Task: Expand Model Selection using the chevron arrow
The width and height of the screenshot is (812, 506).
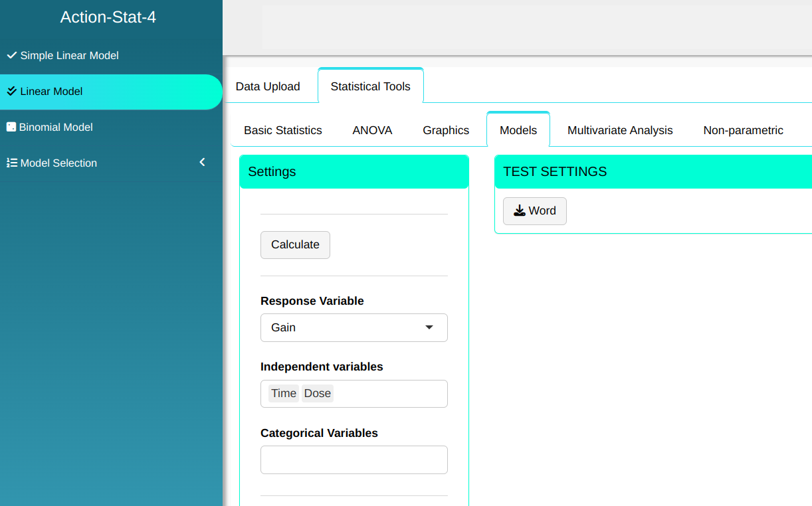Action: pos(203,162)
